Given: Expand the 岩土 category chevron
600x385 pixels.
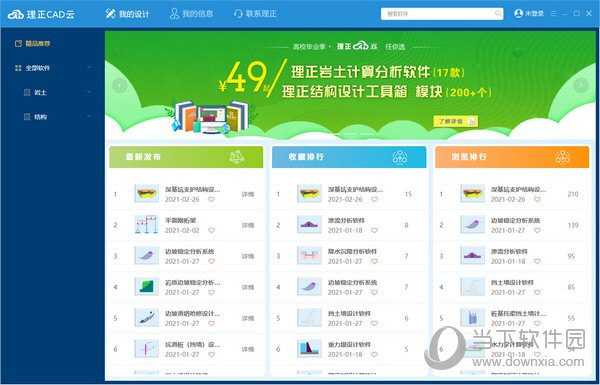Looking at the screenshot, I should [x=89, y=92].
